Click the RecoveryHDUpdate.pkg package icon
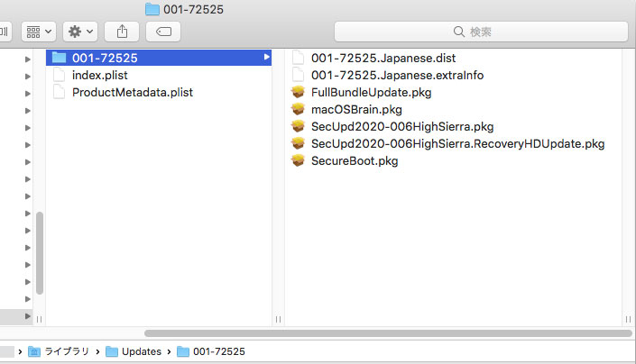 pos(298,143)
